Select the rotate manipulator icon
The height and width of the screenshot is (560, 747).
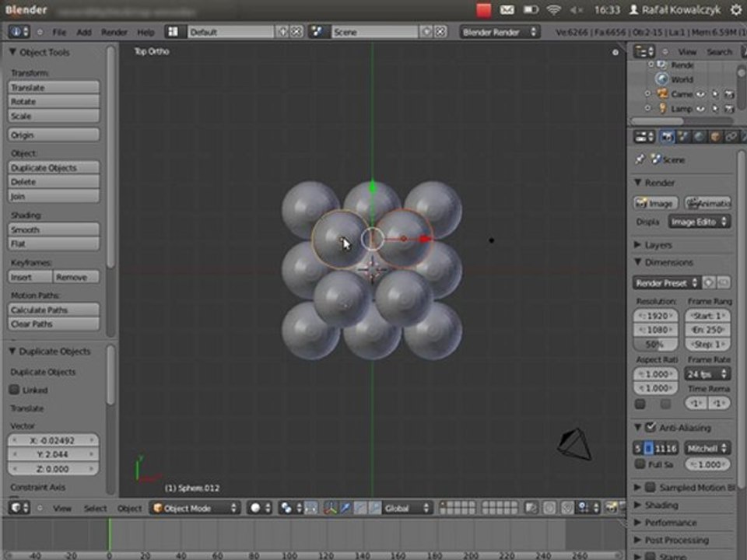360,508
